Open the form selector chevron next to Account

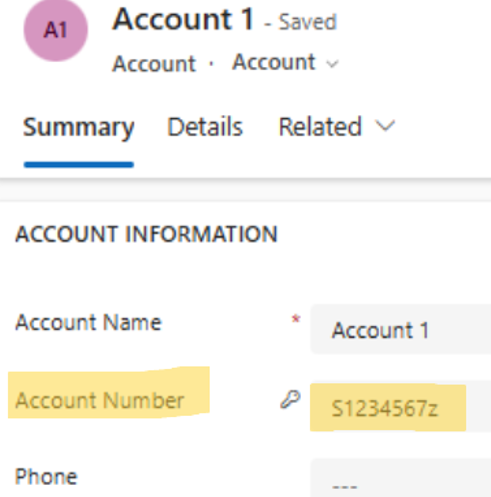332,63
